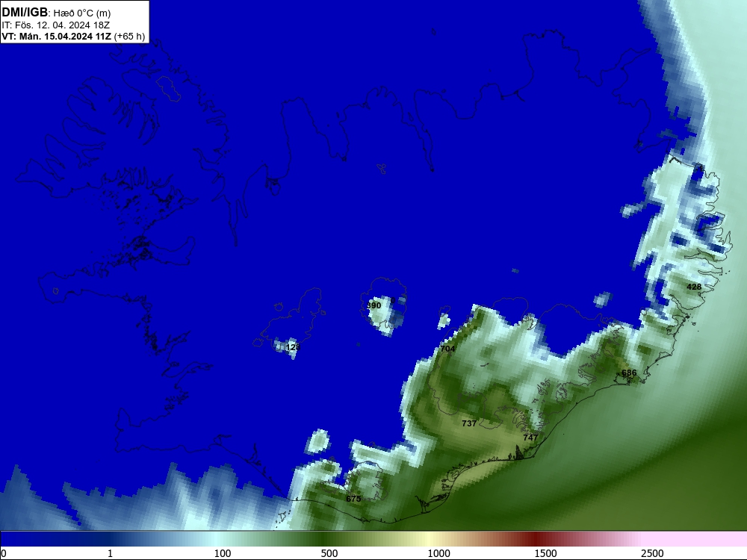Click the pale yellow section of the colour bar
The image size is (747, 560).
point(429,539)
